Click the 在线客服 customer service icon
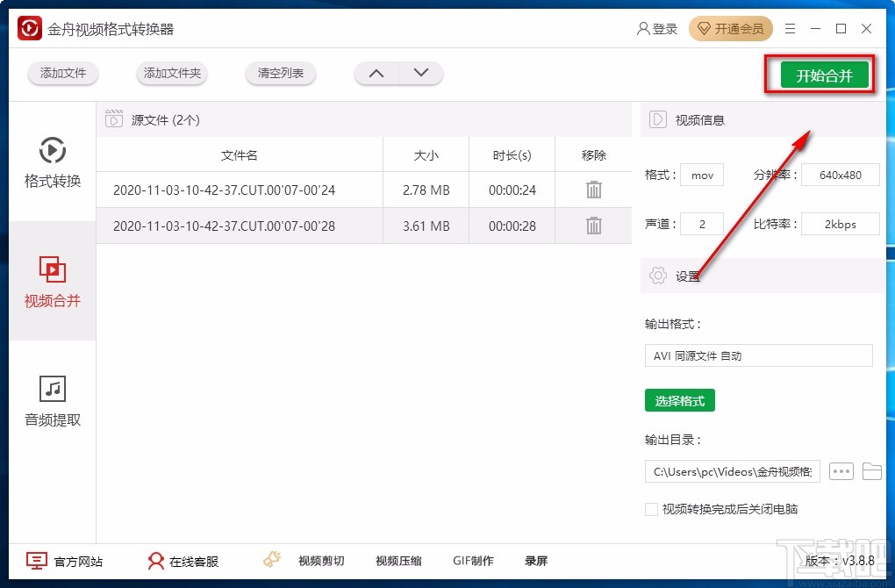895x588 pixels. pos(155,561)
